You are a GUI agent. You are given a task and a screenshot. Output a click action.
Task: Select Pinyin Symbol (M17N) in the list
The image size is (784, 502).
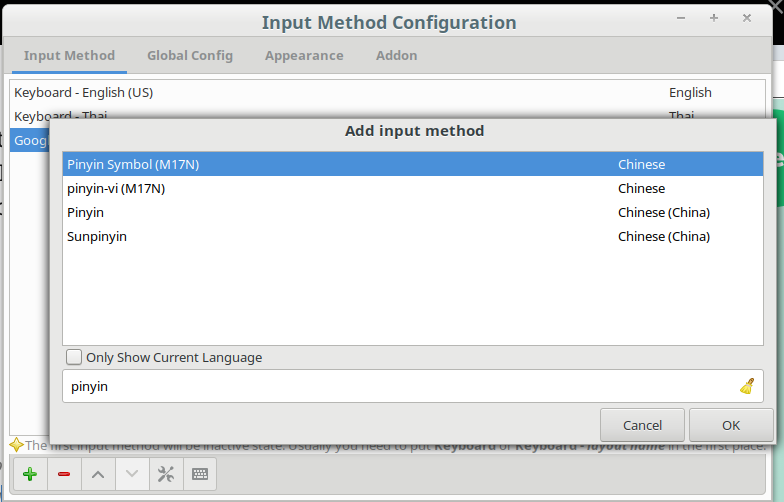point(133,164)
